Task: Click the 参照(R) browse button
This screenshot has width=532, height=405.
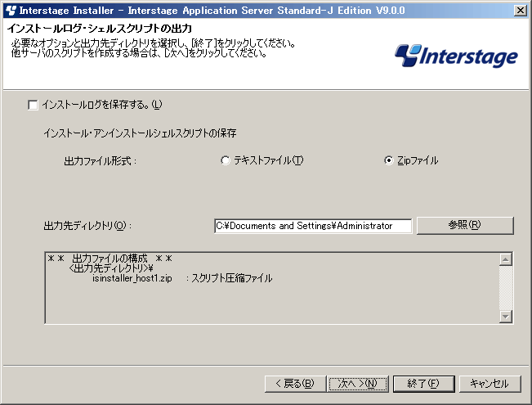Action: (x=465, y=225)
